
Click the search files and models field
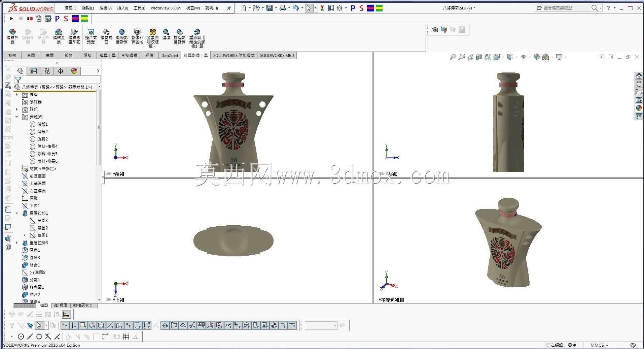pyautogui.click(x=566, y=8)
